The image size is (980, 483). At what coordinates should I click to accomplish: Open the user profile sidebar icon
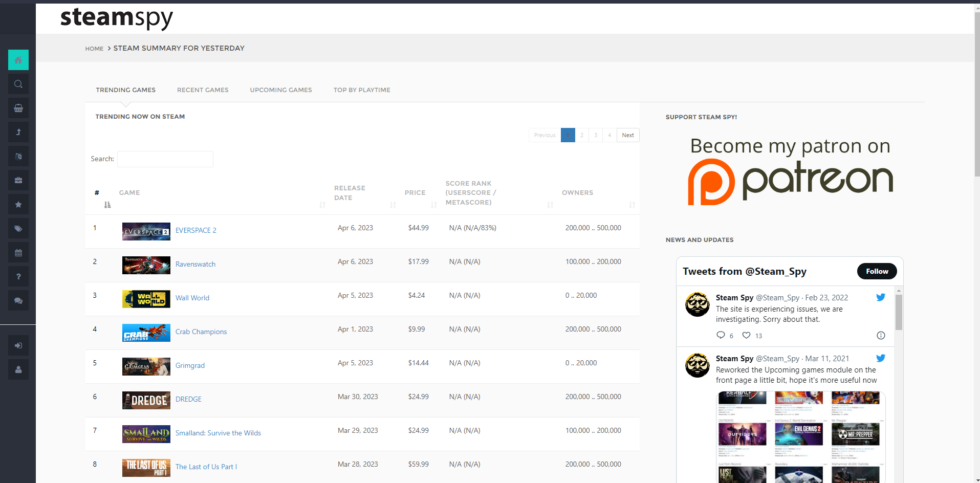[18, 369]
